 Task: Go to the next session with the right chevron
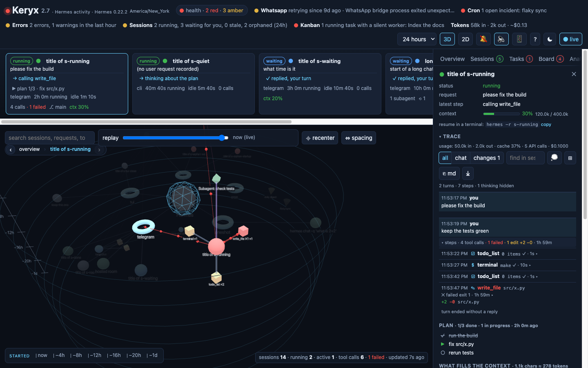pos(99,150)
